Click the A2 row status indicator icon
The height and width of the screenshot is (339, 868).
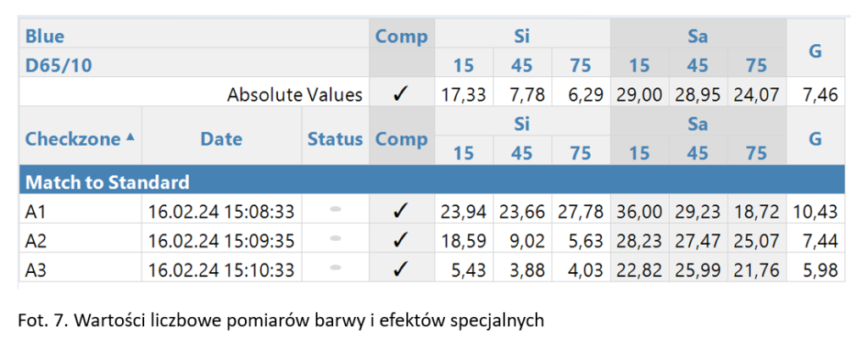(336, 241)
